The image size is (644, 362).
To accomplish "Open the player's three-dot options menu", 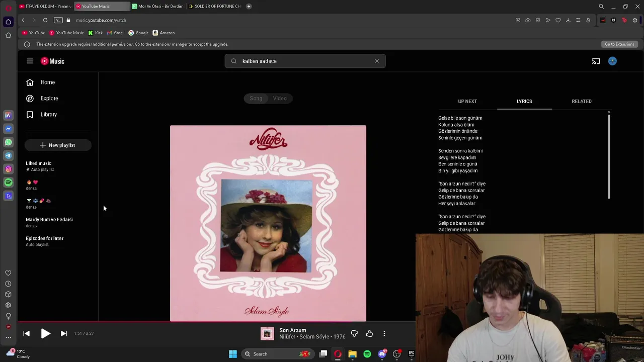I will click(x=384, y=333).
